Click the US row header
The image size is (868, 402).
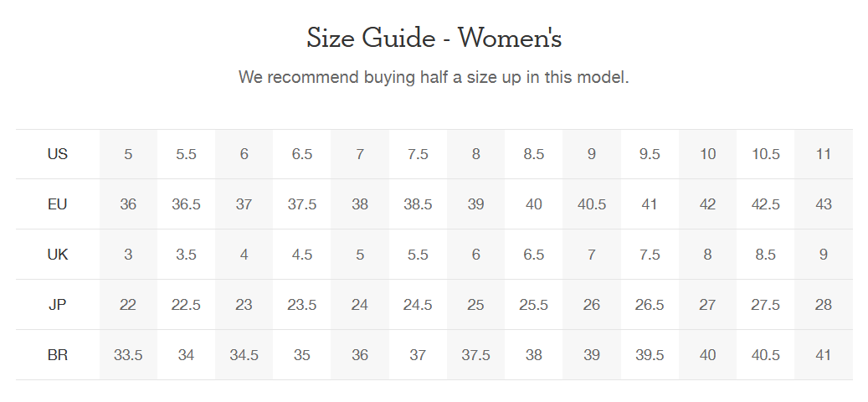click(58, 154)
